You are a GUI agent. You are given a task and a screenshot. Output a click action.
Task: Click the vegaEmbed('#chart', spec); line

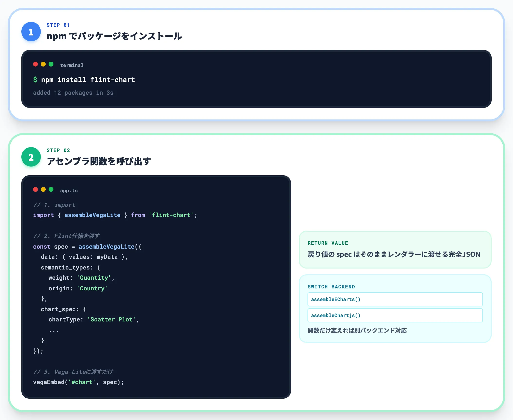click(78, 382)
